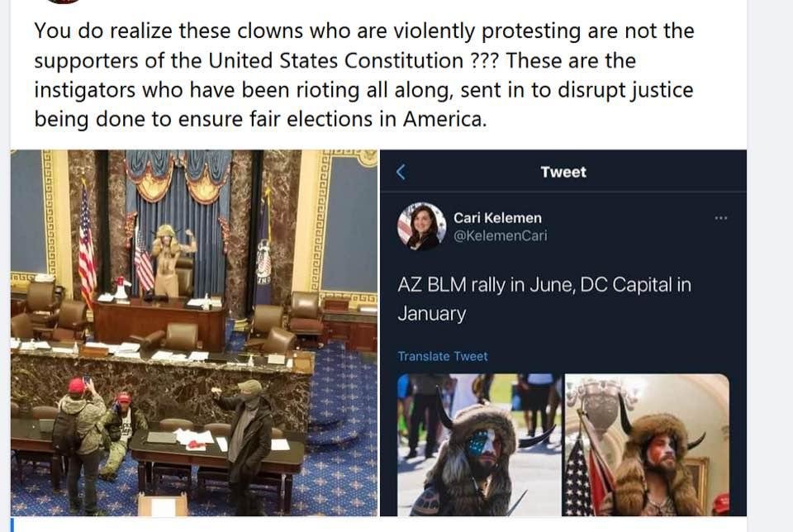This screenshot has height=532, width=793.
Task: Open the @KelemenCari handle
Action: tap(501, 235)
